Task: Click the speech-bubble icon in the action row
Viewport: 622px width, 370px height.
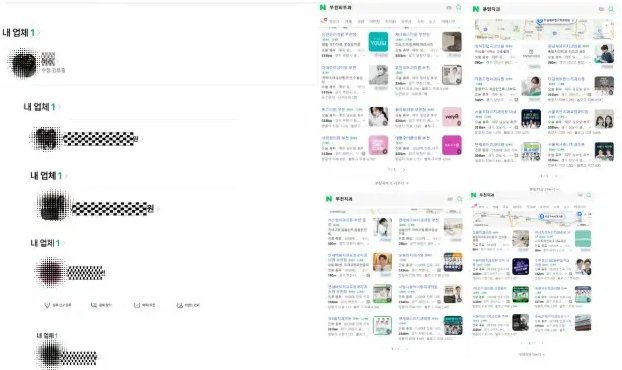Action: pos(94,305)
